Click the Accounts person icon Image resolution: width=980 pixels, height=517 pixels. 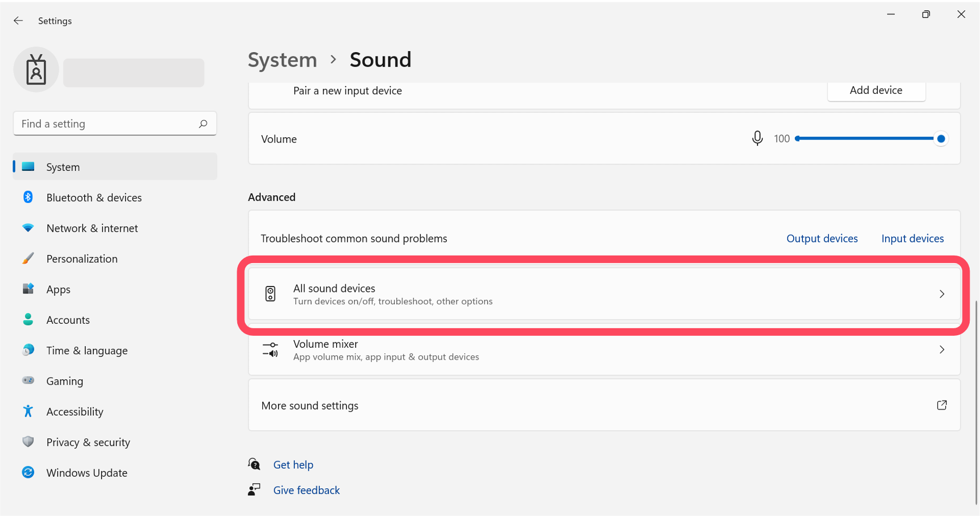[x=28, y=319]
